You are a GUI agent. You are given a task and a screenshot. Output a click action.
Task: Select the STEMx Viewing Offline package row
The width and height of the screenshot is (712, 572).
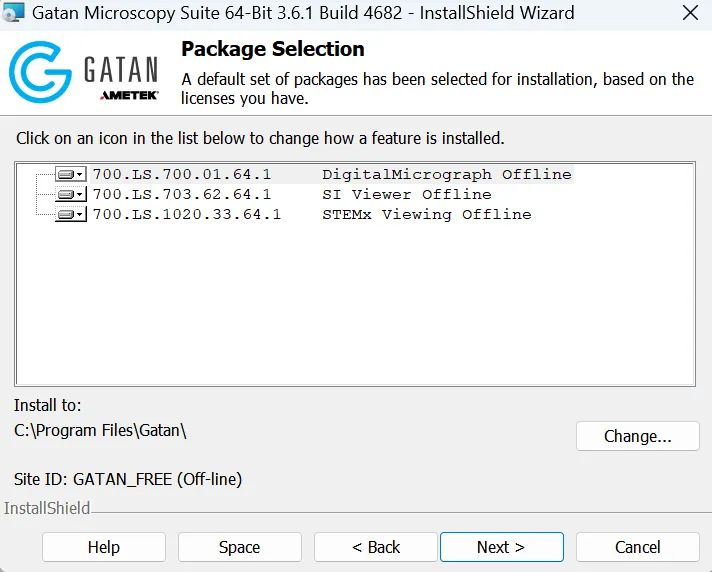[312, 214]
